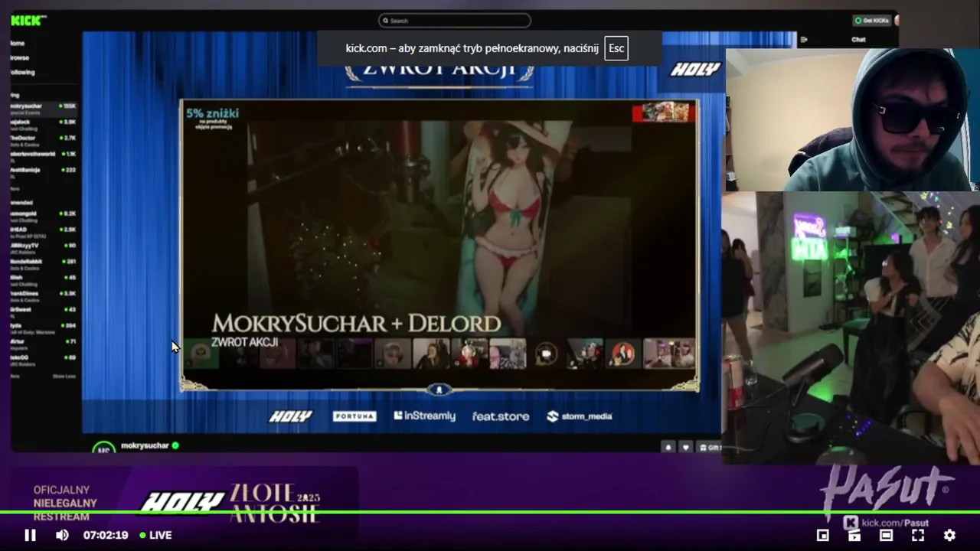Click the mokrysuchar avatar circle below video
Screen dimensions: 980x551
click(x=103, y=448)
